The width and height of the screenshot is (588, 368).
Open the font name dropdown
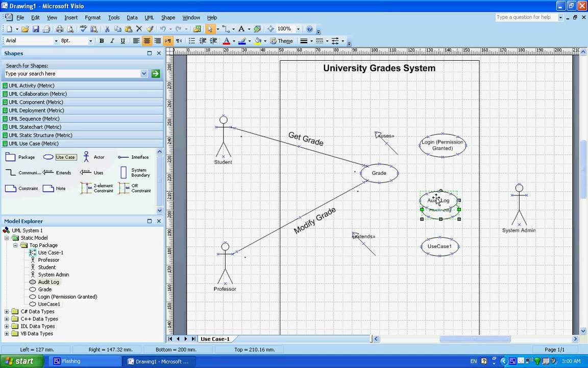click(x=56, y=41)
